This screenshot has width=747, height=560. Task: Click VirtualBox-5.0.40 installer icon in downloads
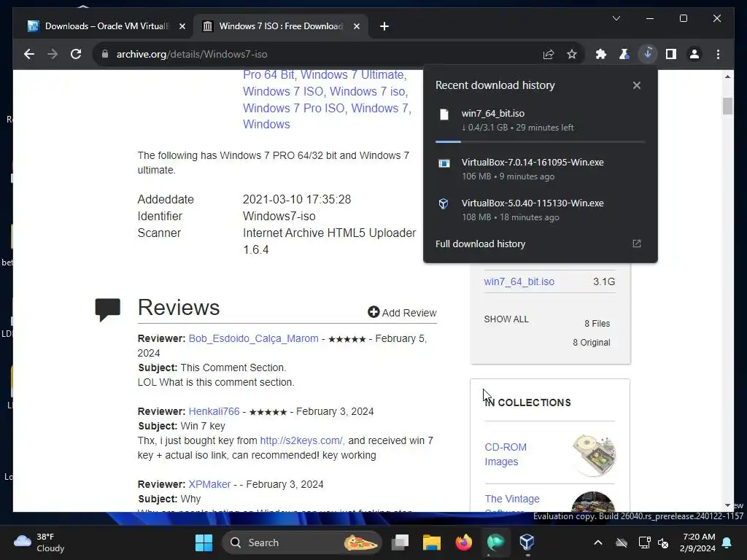coord(444,204)
